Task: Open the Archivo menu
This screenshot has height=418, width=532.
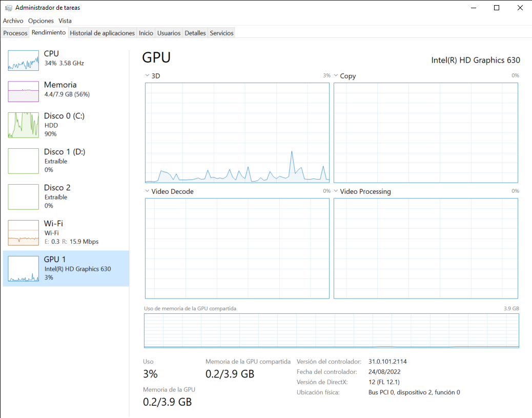Action: [x=13, y=21]
